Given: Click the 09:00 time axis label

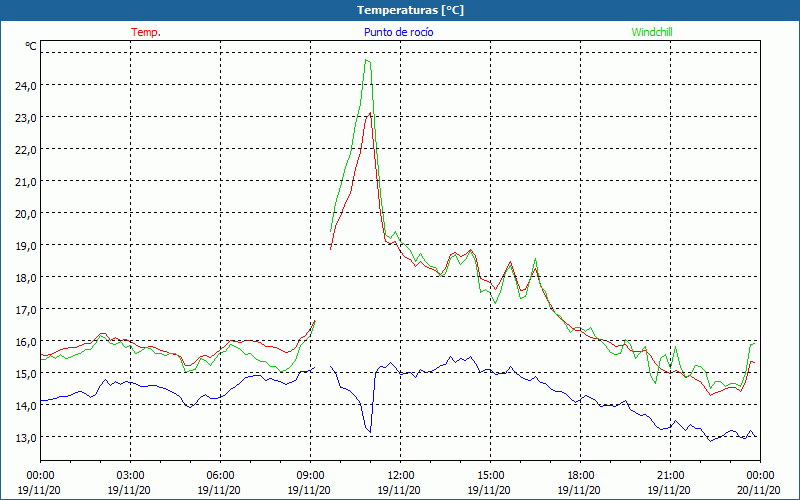Looking at the screenshot, I should [x=310, y=476].
